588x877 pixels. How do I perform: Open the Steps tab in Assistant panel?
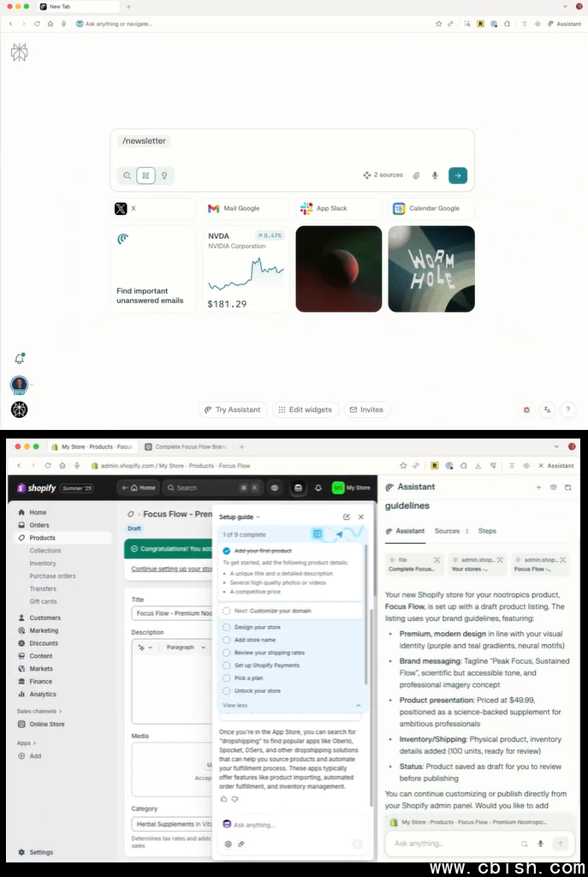pyautogui.click(x=487, y=531)
